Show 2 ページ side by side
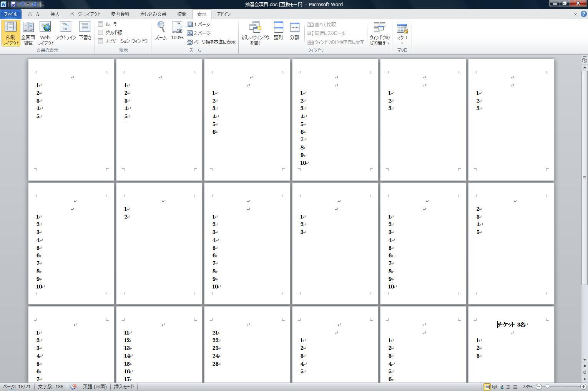588x391 pixels. coord(199,33)
